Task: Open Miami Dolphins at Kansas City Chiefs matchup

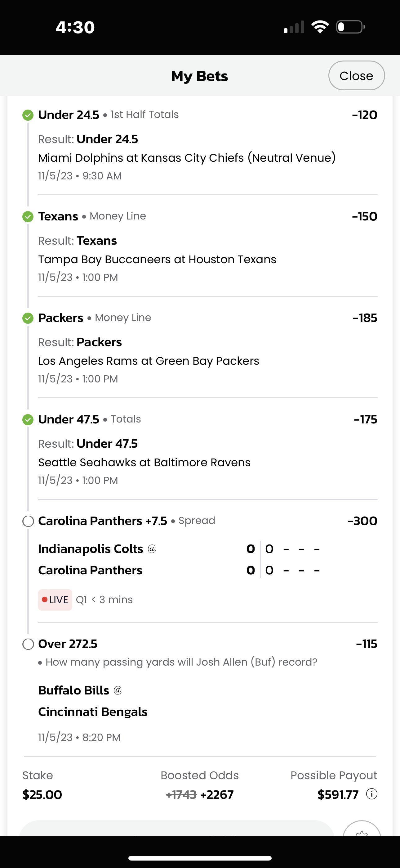Action: point(187,158)
